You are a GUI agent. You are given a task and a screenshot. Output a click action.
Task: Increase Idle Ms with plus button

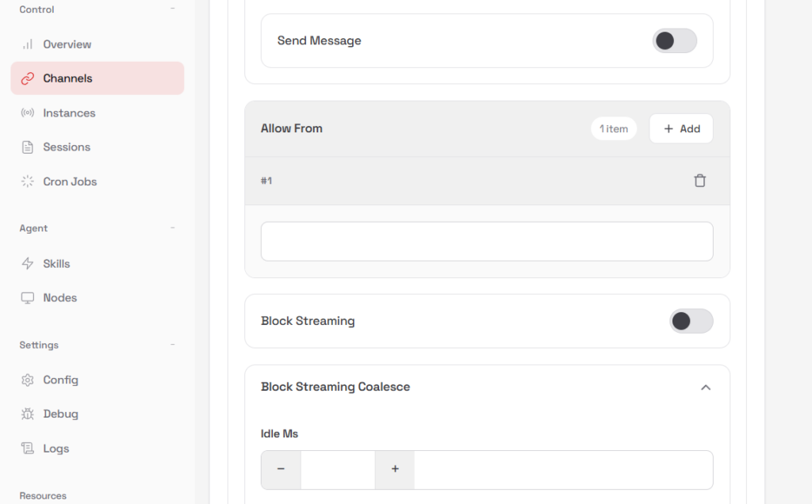[395, 469]
